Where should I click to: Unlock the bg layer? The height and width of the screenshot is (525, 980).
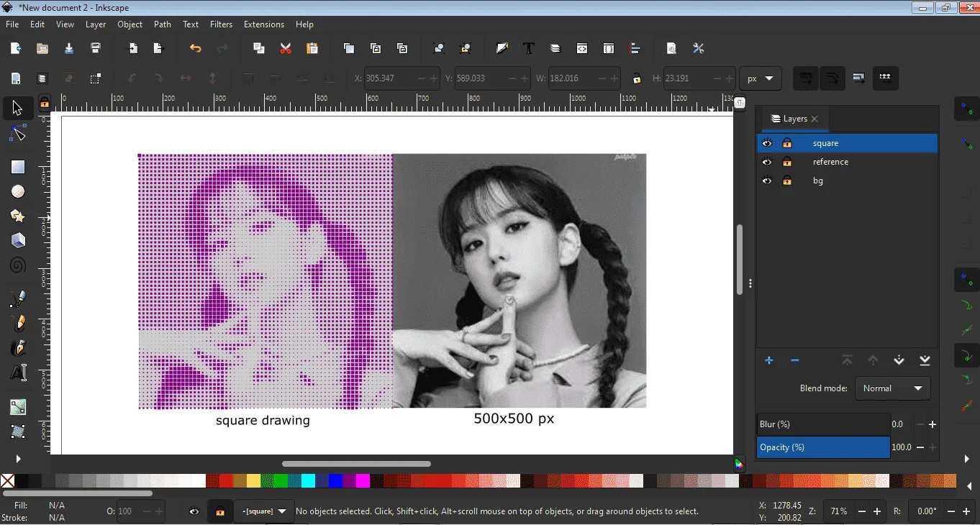[x=787, y=181]
